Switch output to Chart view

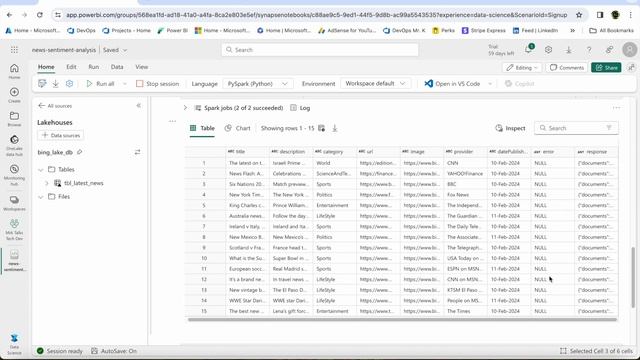(x=238, y=128)
